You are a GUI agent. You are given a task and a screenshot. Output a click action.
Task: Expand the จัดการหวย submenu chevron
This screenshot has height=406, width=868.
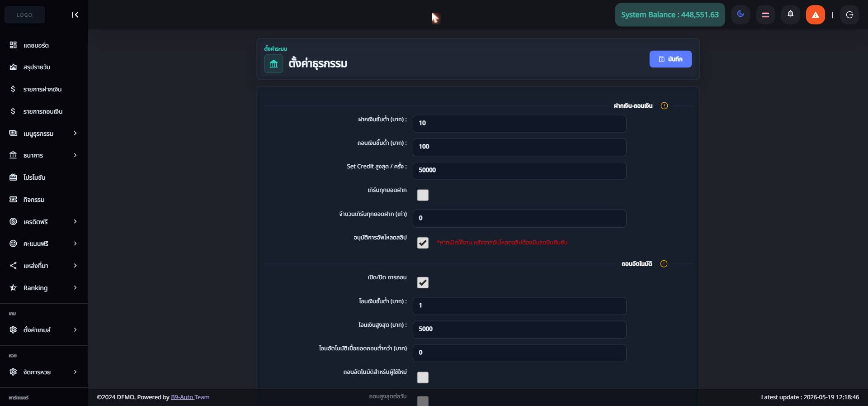click(75, 372)
